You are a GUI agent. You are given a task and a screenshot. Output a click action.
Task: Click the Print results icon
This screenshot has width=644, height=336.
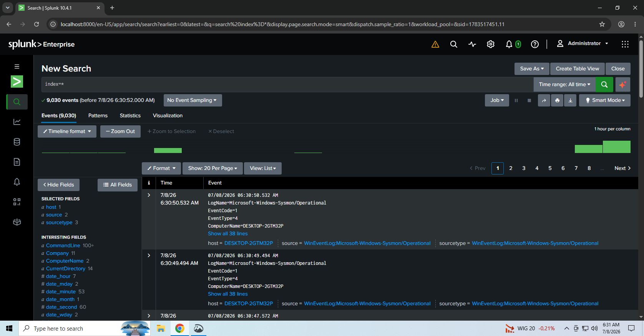point(557,100)
